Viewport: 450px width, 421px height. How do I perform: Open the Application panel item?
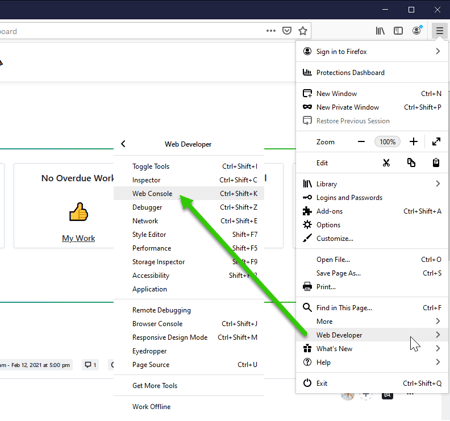(x=189, y=289)
